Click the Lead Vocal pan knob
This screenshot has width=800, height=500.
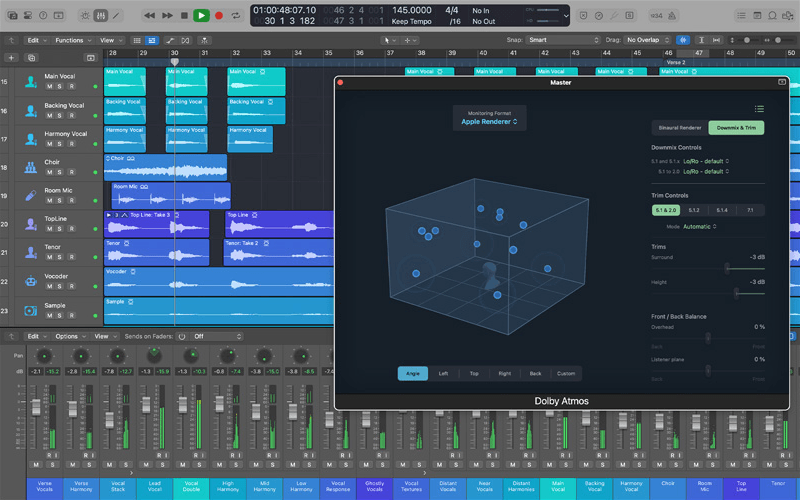coord(154,356)
